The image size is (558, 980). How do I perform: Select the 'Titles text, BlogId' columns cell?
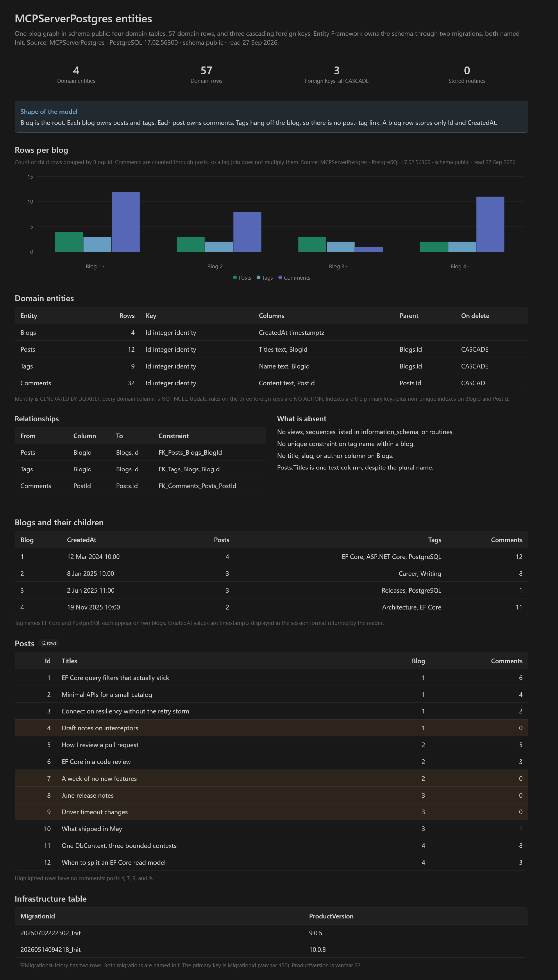[x=283, y=350]
